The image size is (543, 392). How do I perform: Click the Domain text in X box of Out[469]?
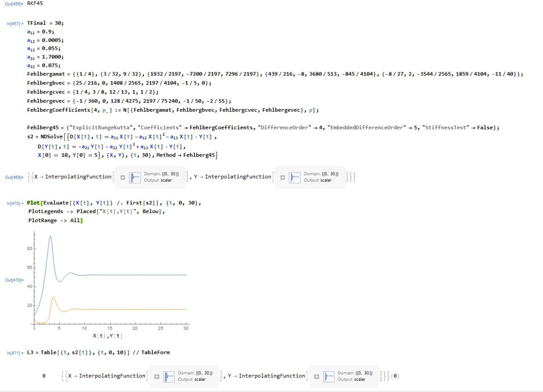[162, 174]
